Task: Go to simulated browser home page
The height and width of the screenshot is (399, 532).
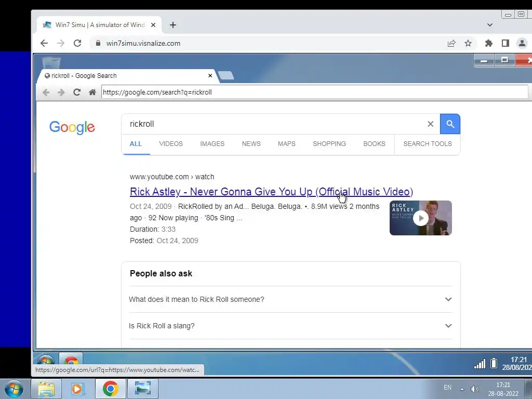Action: tap(92, 92)
